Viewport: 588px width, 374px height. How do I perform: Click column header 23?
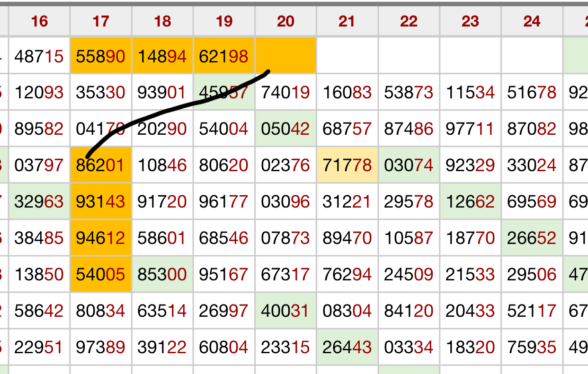[x=470, y=21]
